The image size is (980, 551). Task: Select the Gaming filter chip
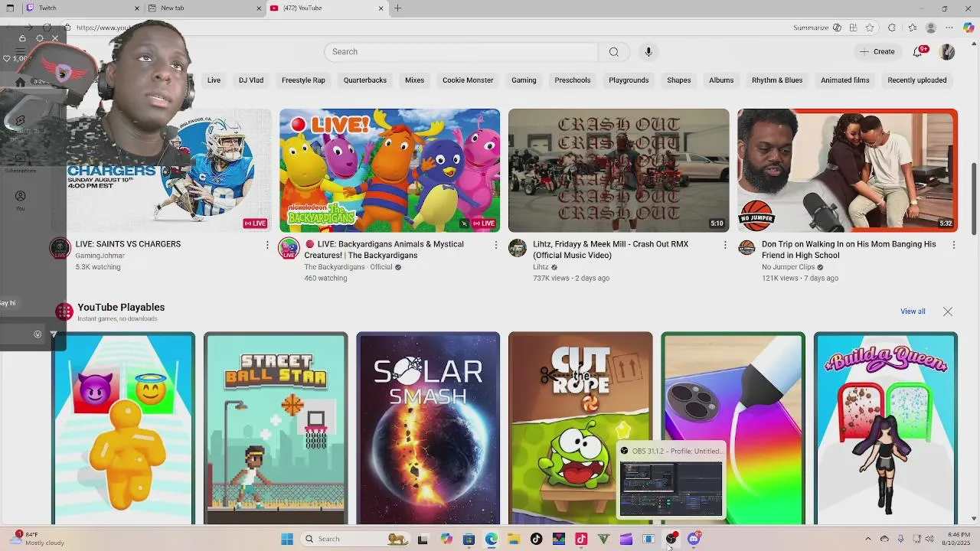click(524, 80)
